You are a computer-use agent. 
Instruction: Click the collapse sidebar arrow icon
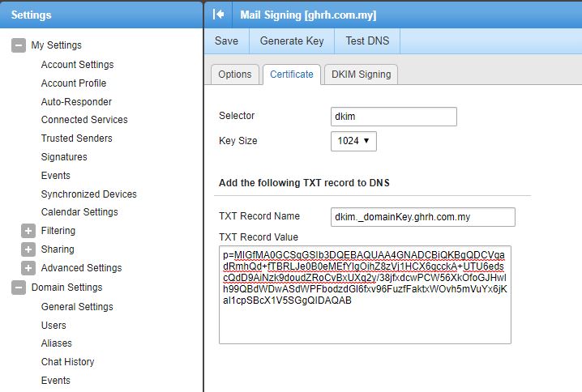(x=218, y=15)
